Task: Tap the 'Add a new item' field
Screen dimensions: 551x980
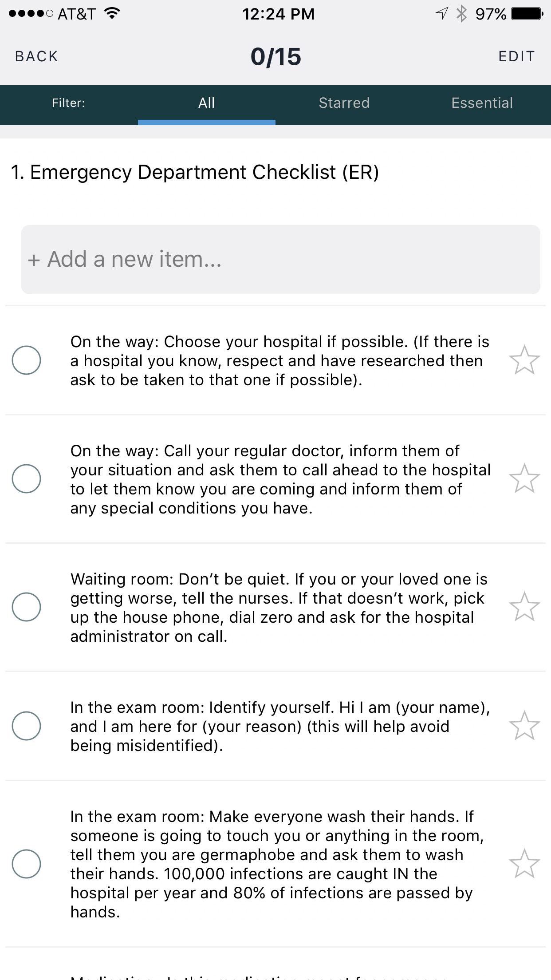Action: click(x=281, y=260)
